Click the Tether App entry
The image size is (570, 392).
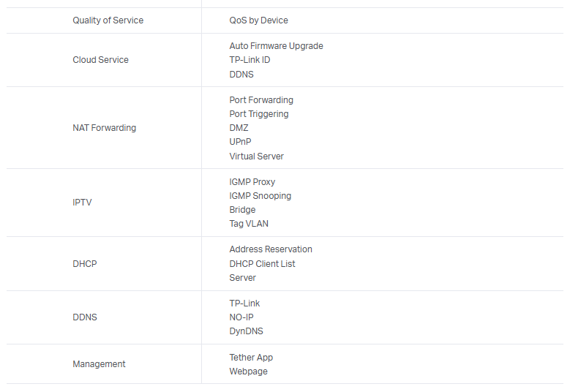[251, 358]
